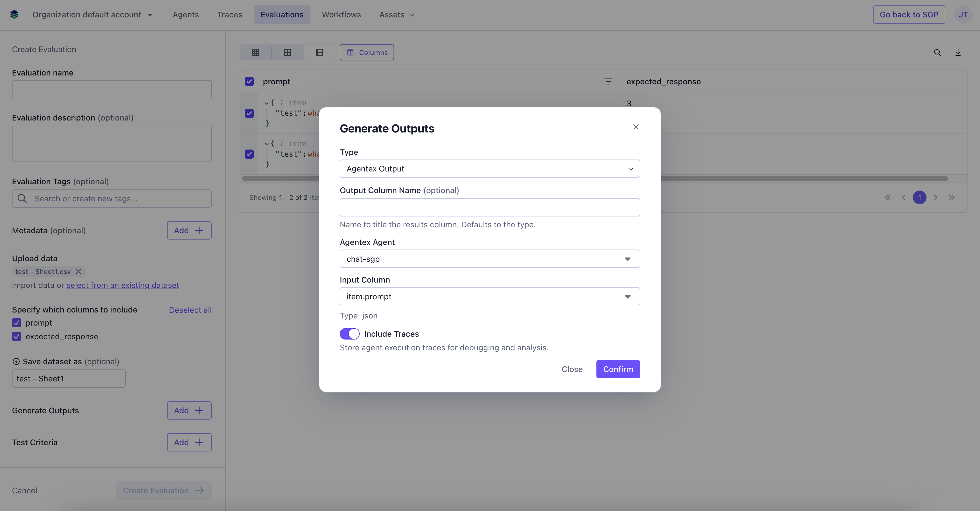Viewport: 980px width, 511px height.
Task: Click the filter icon in prompt column
Action: click(608, 81)
